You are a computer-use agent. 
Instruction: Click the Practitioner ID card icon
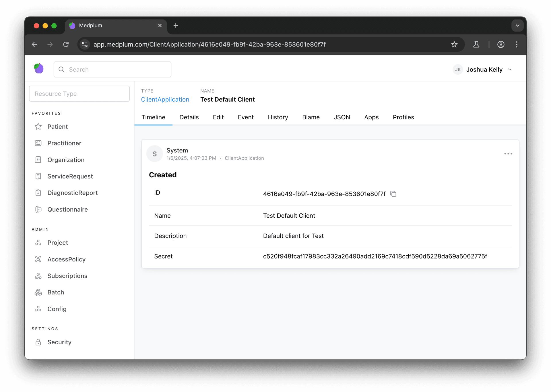[38, 143]
